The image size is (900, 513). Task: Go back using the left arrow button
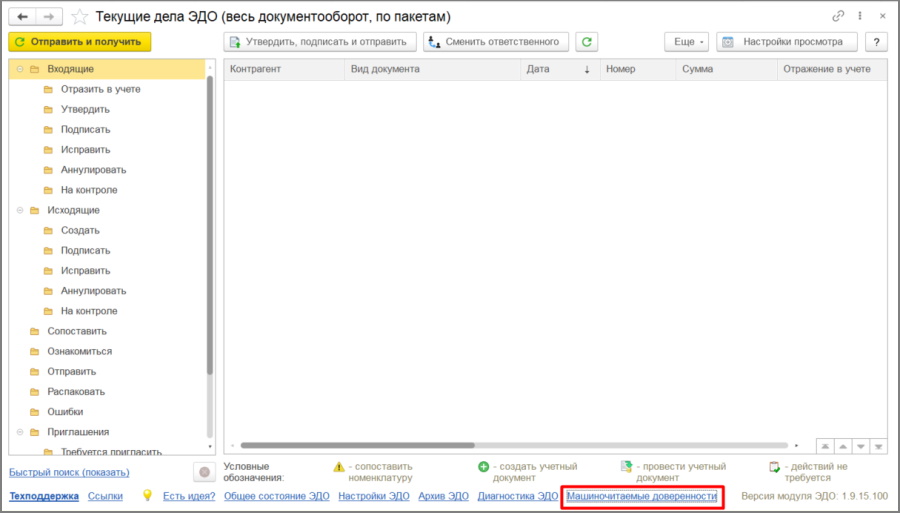(x=23, y=17)
